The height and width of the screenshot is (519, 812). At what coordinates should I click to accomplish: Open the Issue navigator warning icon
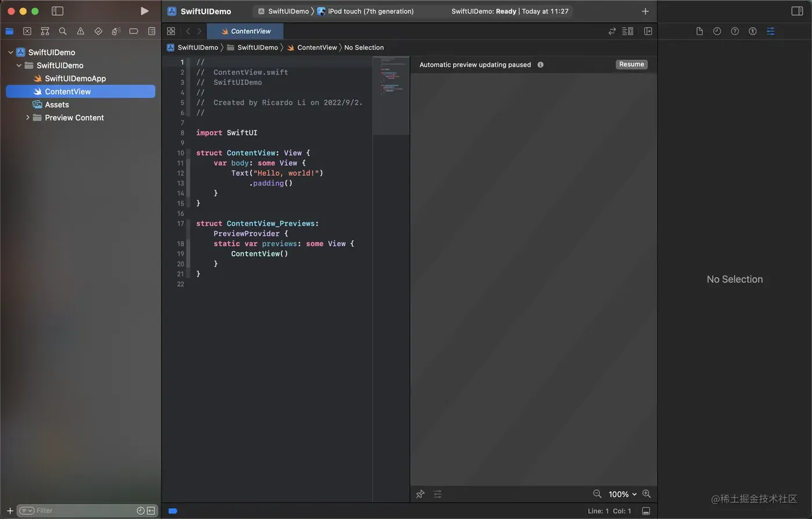tap(81, 31)
